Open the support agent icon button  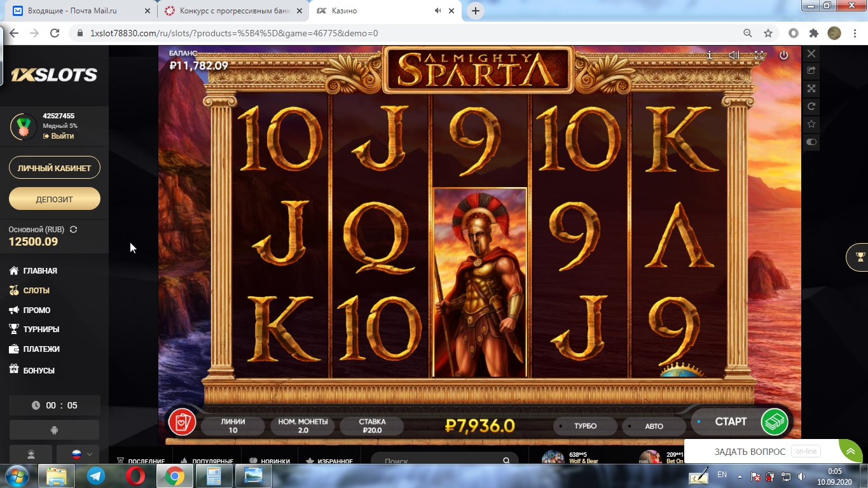click(x=31, y=455)
